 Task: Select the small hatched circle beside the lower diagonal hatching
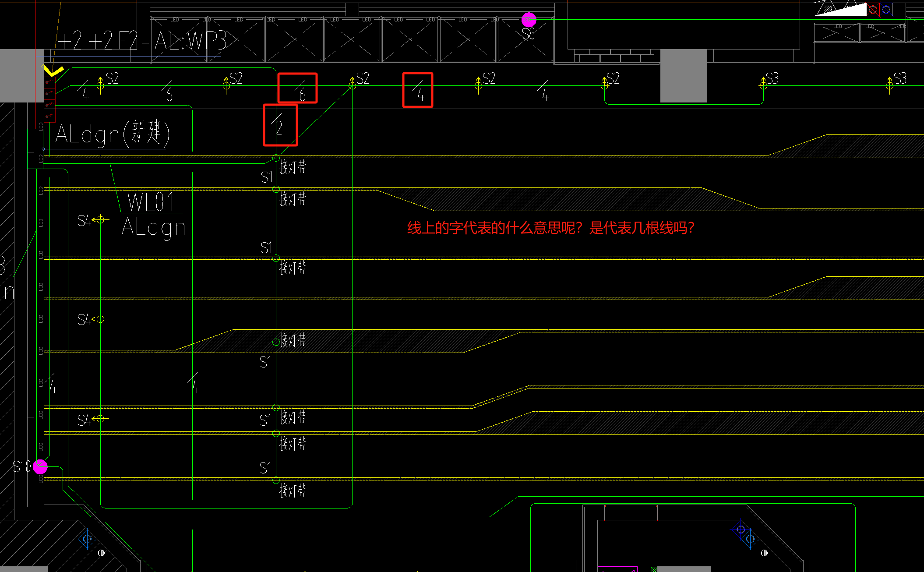101,553
